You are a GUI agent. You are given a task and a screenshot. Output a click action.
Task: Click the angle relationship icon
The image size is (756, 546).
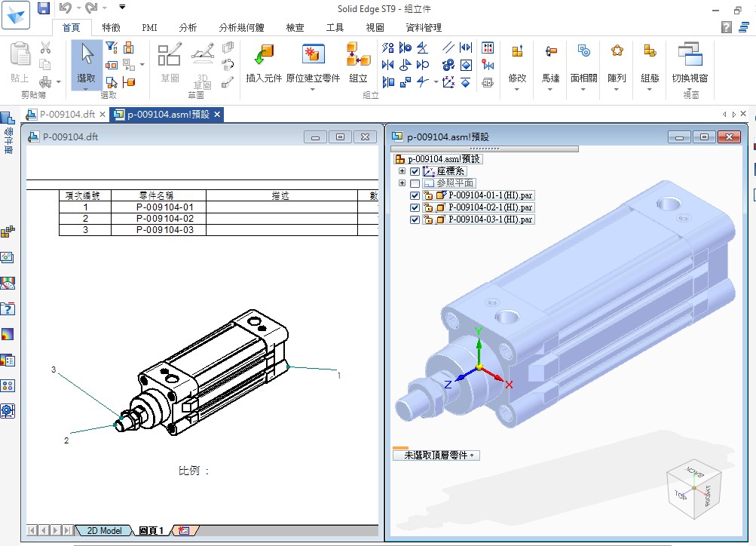coord(422,48)
